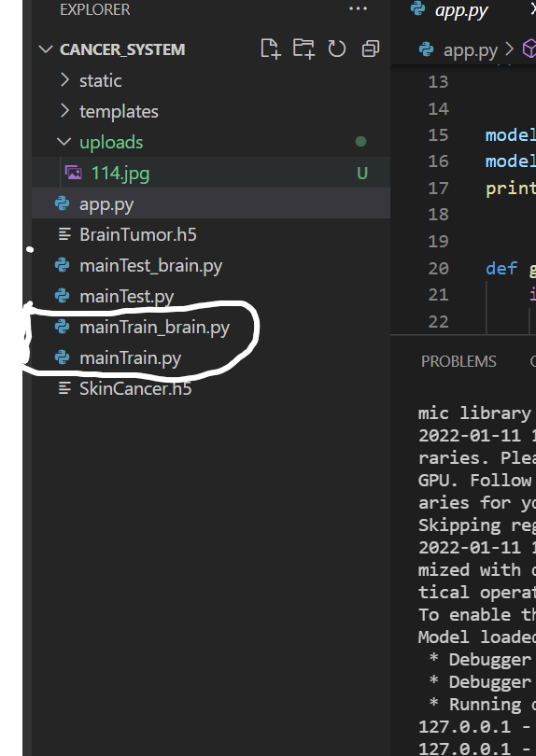Collapse the uploads folder

click(x=63, y=142)
